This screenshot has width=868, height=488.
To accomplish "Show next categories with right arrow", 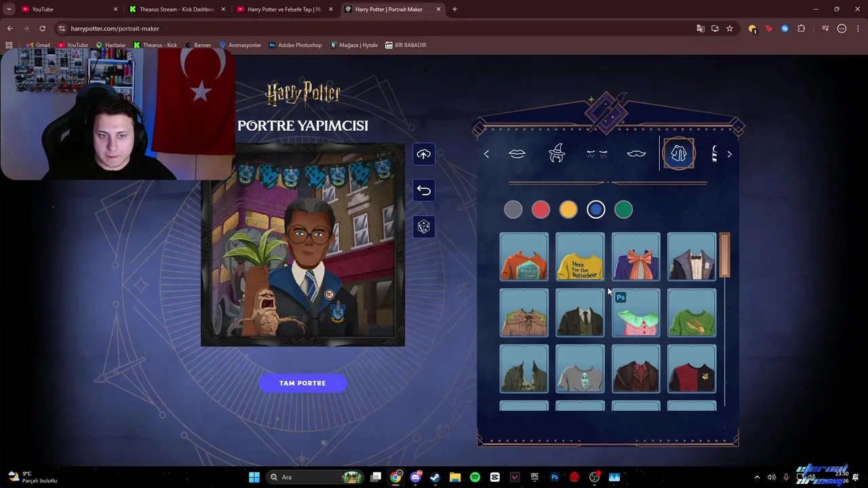I will (x=730, y=155).
